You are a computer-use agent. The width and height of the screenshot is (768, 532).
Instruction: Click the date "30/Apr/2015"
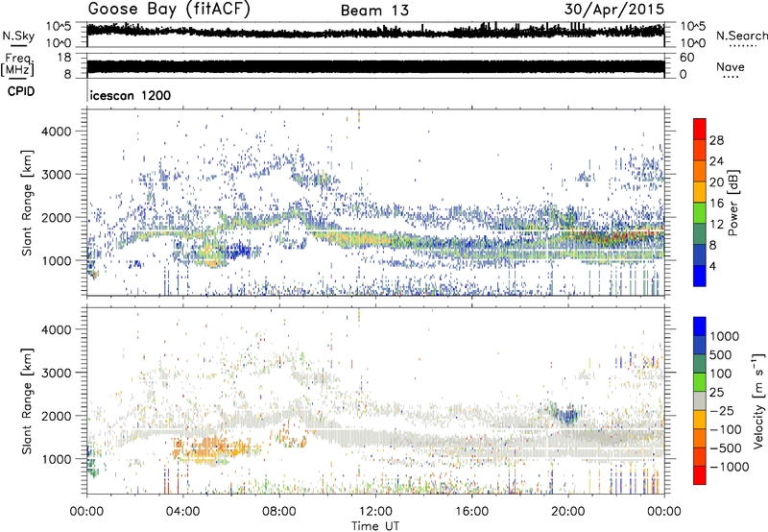pyautogui.click(x=614, y=10)
